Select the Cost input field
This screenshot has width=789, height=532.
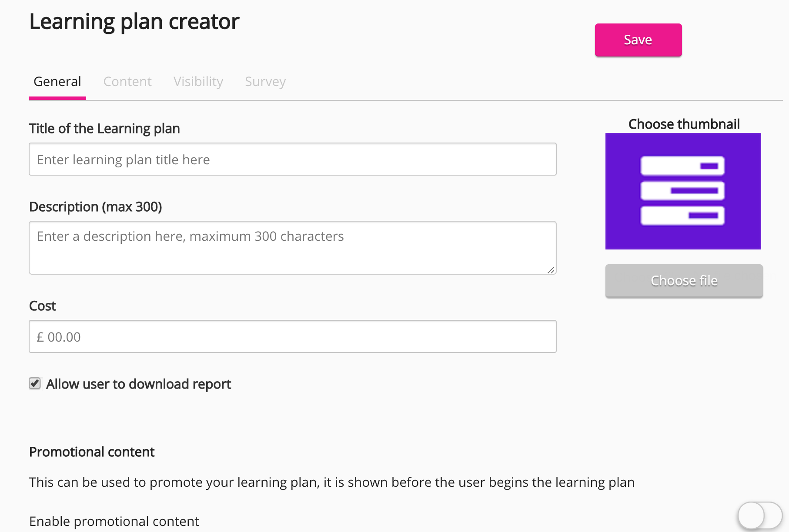[x=292, y=337]
